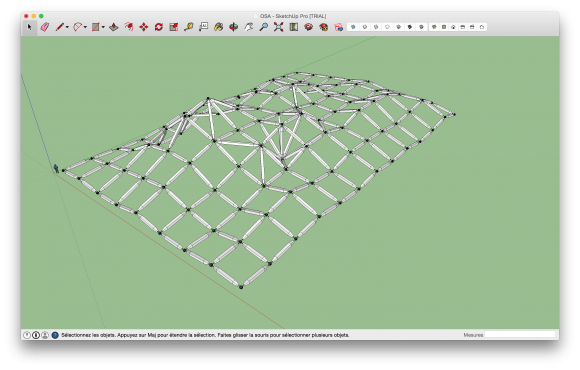The height and width of the screenshot is (370, 580).
Task: Open the Shapes tool dropdown arrow
Action: [x=103, y=27]
